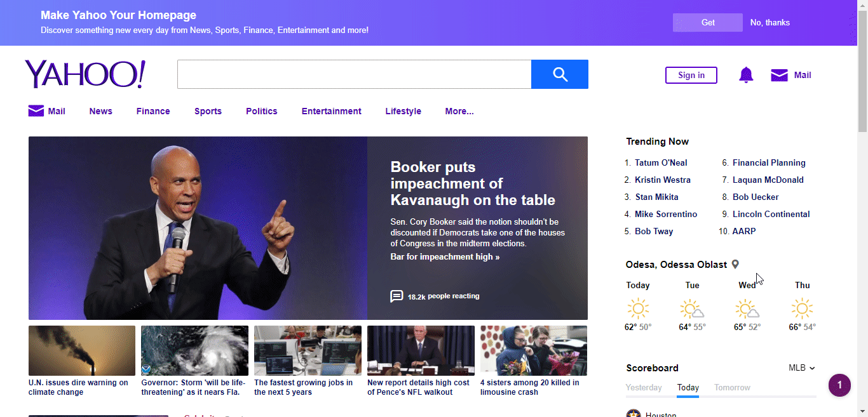This screenshot has width=868, height=417.
Task: Open the hurricane satellite image thumbnail
Action: click(194, 350)
